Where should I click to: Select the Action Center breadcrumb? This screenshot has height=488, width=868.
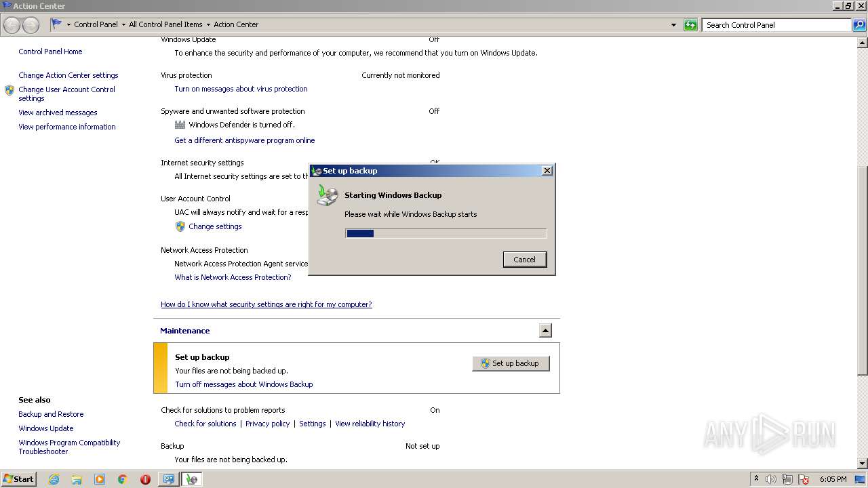pos(236,24)
